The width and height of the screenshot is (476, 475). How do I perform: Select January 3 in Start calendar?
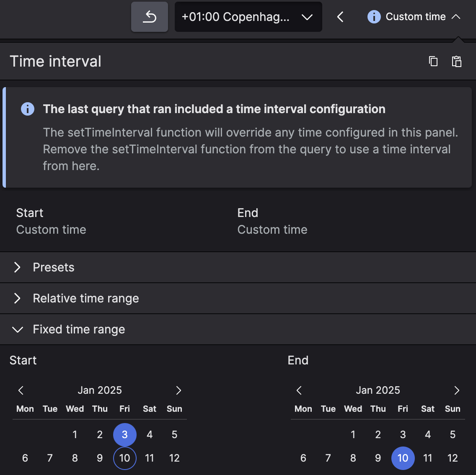(x=125, y=435)
